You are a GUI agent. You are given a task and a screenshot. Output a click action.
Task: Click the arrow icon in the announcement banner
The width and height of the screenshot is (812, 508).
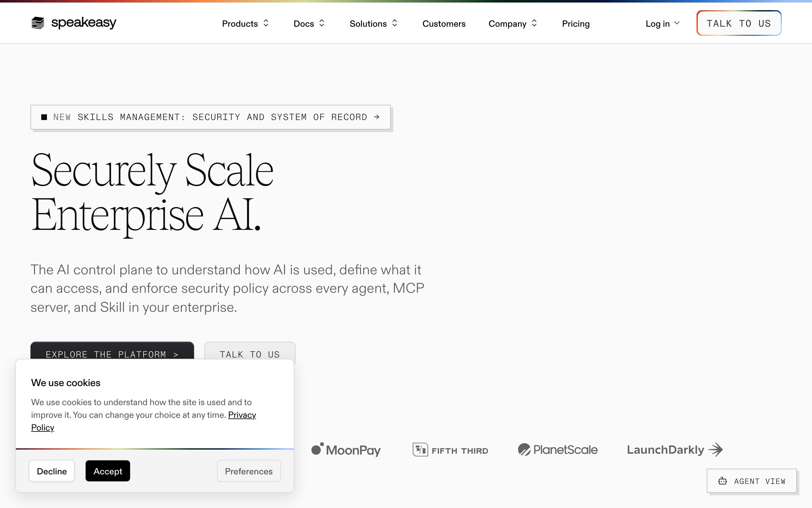(x=377, y=117)
